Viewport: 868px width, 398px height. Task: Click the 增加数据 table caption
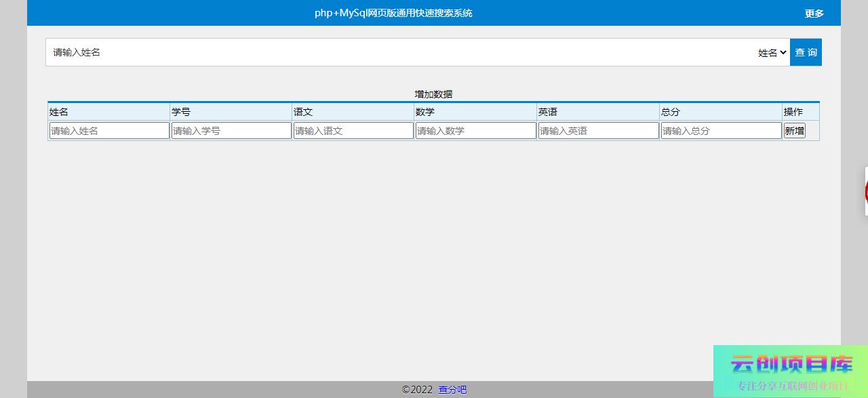pos(433,94)
